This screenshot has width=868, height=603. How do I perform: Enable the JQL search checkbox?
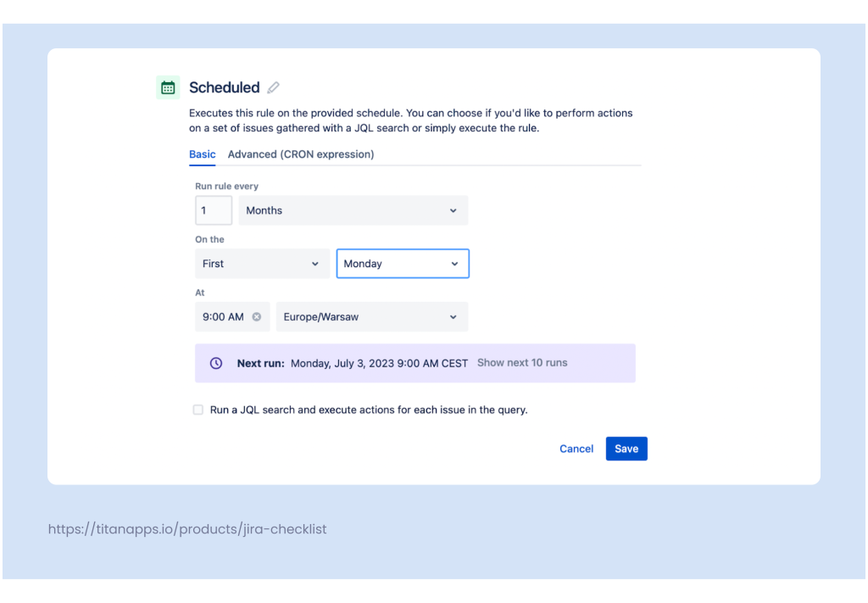pos(198,410)
